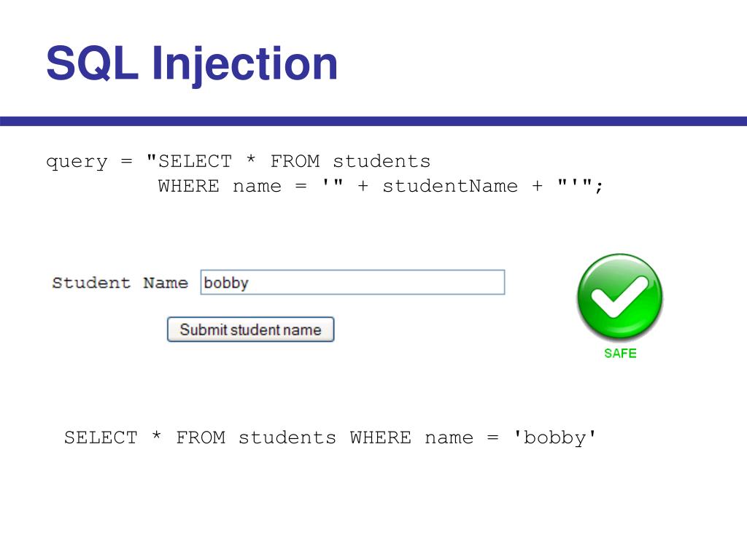This screenshot has height=560, width=747.
Task: Click the Student Name field label
Action: click(x=120, y=283)
